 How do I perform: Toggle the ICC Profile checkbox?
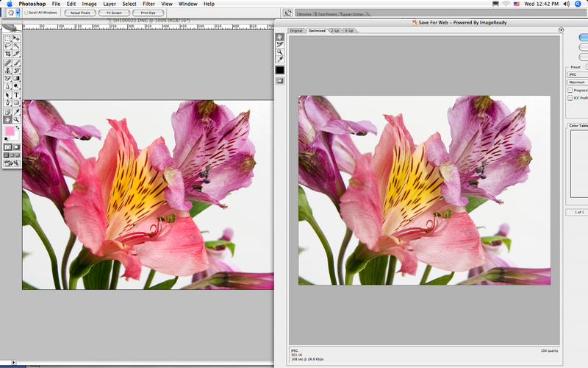[x=570, y=97]
